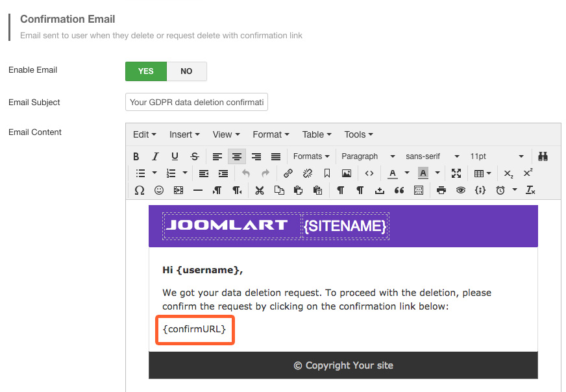
Task: Expand the 11pt font size dropdown
Action: [x=497, y=156]
